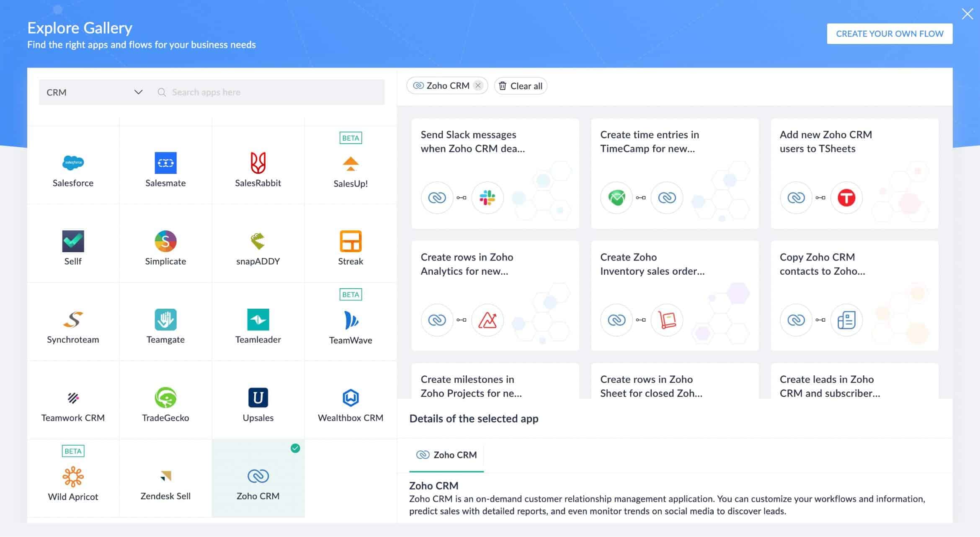Viewport: 980px width, 537px height.
Task: Click the Teamwork CRM app icon
Action: (73, 398)
